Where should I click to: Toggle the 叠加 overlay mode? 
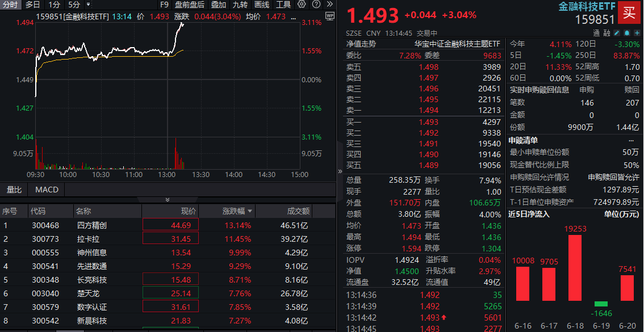click(219, 5)
